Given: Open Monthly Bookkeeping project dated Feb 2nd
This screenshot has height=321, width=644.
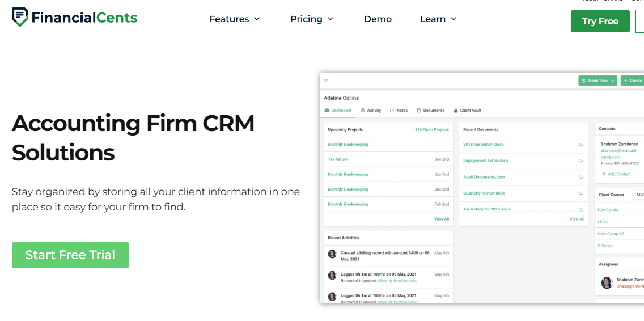Looking at the screenshot, I should [348, 204].
